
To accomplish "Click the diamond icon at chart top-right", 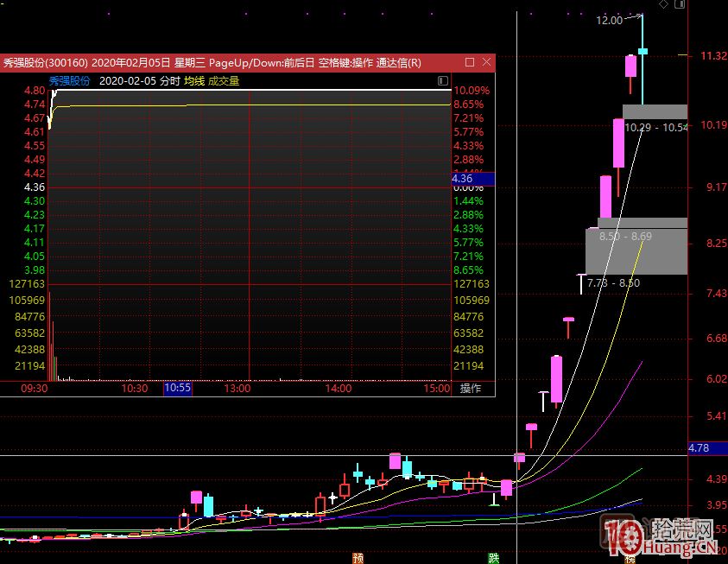I will pyautogui.click(x=662, y=4).
